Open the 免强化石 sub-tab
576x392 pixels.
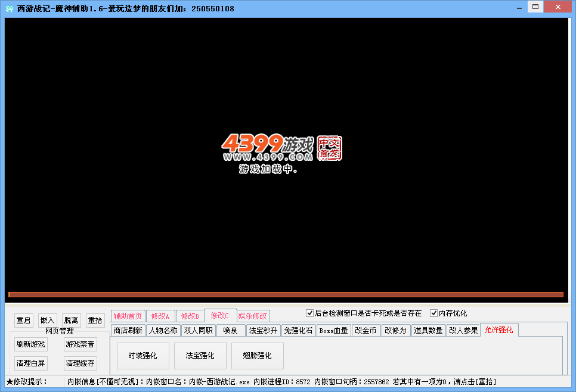click(298, 330)
